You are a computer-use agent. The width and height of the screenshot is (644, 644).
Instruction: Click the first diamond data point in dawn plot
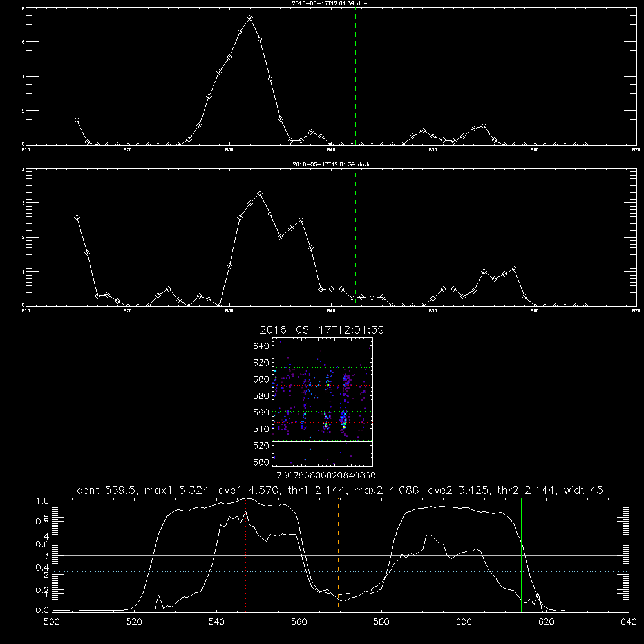tap(77, 120)
